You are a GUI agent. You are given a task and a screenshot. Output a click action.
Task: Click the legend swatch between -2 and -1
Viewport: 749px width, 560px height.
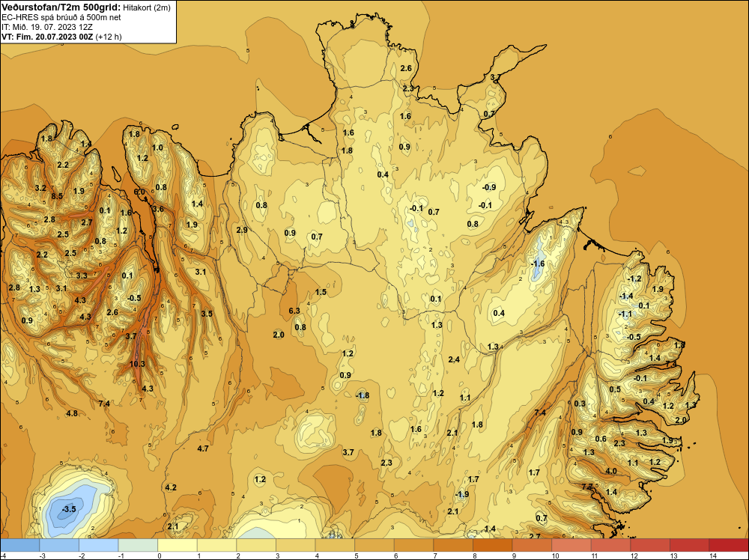(98, 545)
